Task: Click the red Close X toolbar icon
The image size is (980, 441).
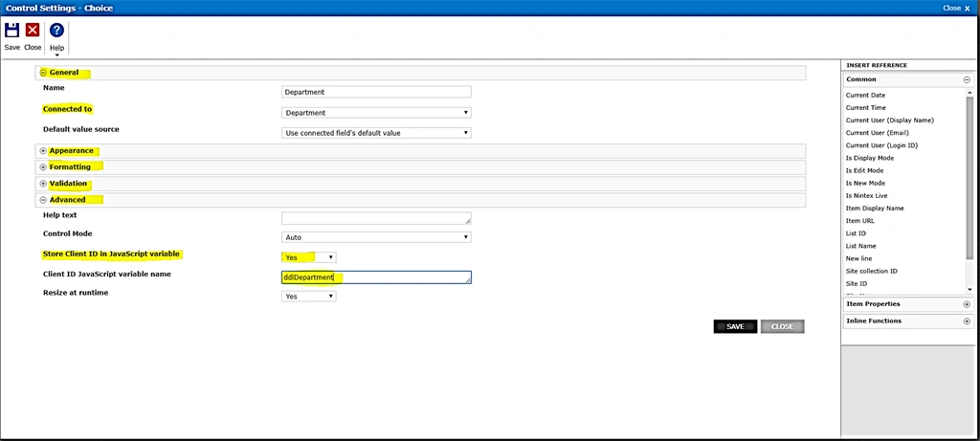Action: 33,30
